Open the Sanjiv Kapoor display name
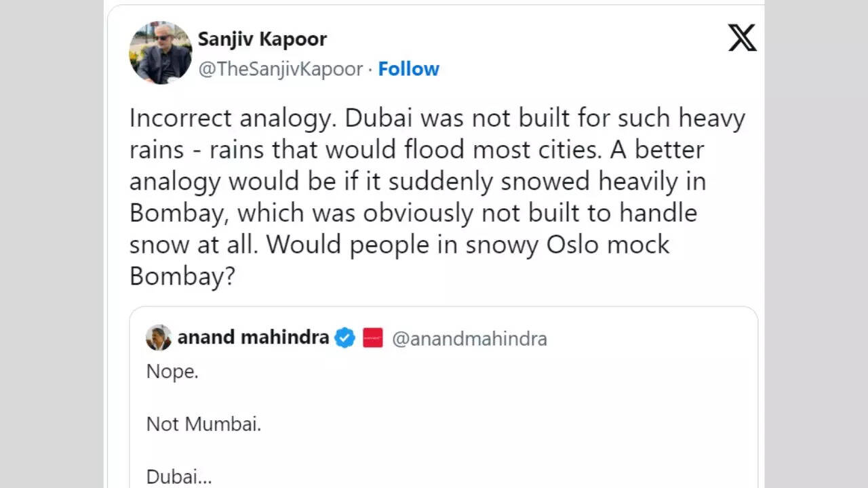The width and height of the screenshot is (868, 488). tap(262, 39)
